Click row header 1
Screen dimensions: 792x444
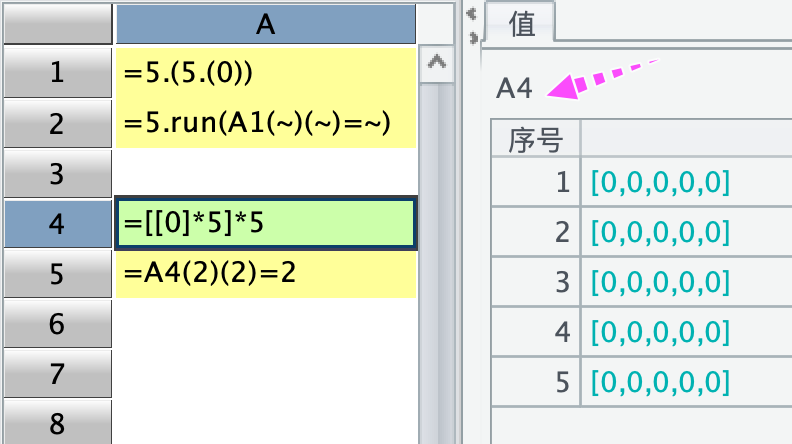58,72
